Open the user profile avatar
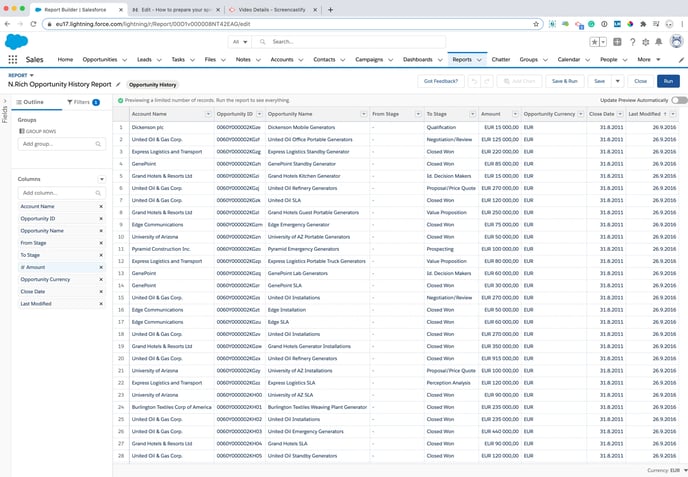This screenshot has height=477, width=688. [x=677, y=42]
